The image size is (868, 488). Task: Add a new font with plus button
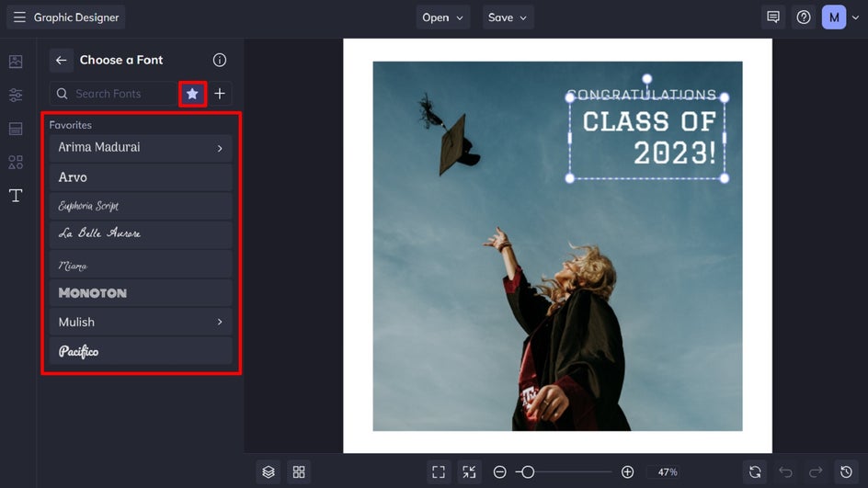[x=220, y=94]
